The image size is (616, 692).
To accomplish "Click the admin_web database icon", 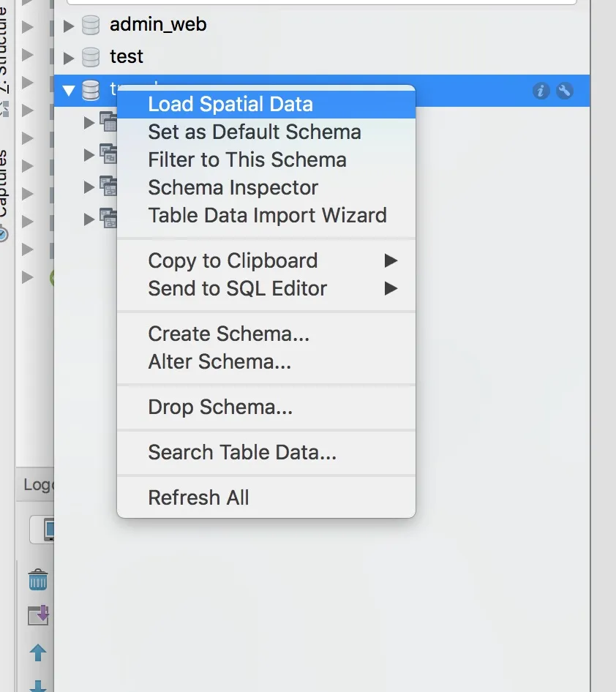I will tap(91, 26).
